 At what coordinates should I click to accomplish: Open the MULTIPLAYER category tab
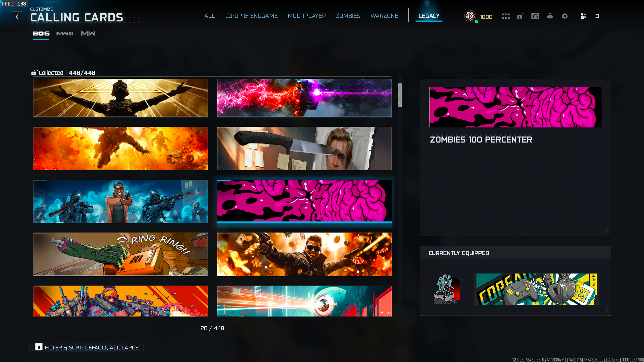(x=307, y=16)
